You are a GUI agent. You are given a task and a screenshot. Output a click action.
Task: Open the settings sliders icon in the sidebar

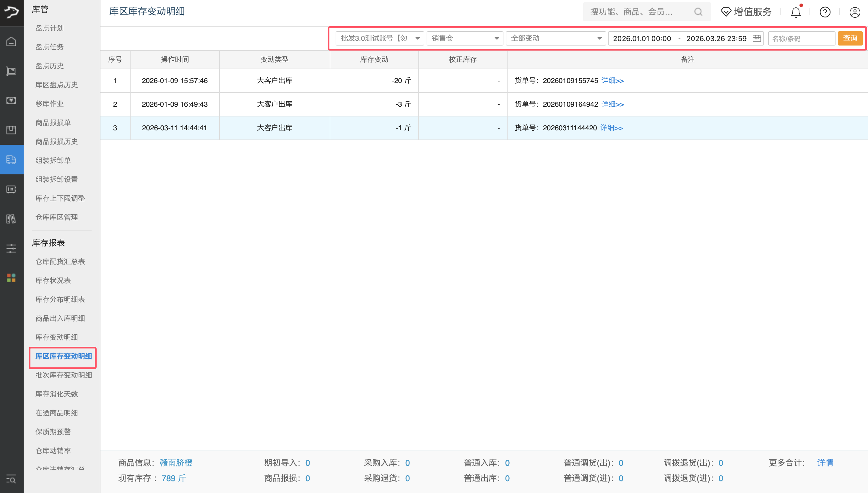[12, 248]
